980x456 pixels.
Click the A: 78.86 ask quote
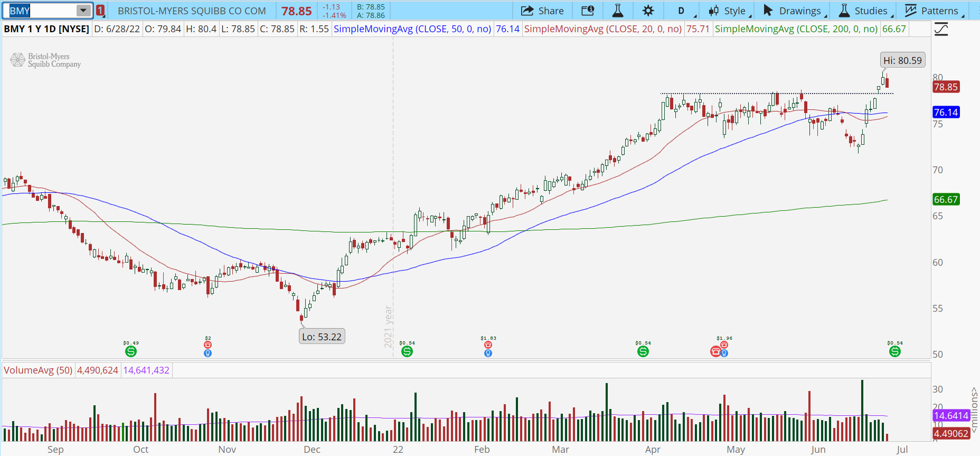pos(371,15)
